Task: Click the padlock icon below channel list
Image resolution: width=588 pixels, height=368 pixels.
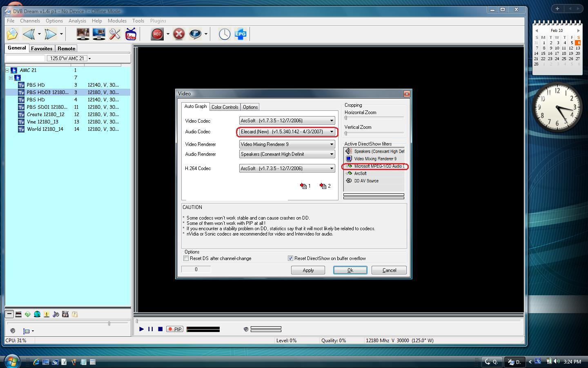Action: [75, 314]
